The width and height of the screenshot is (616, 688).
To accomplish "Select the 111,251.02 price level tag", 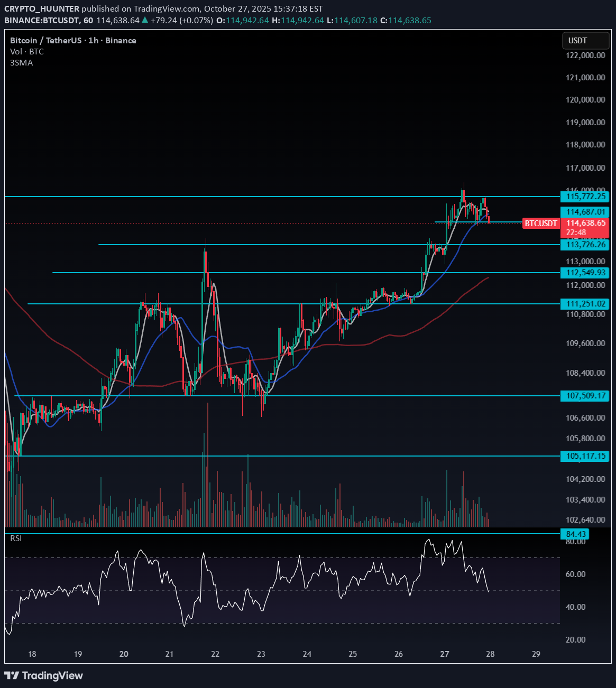I will click(x=585, y=304).
